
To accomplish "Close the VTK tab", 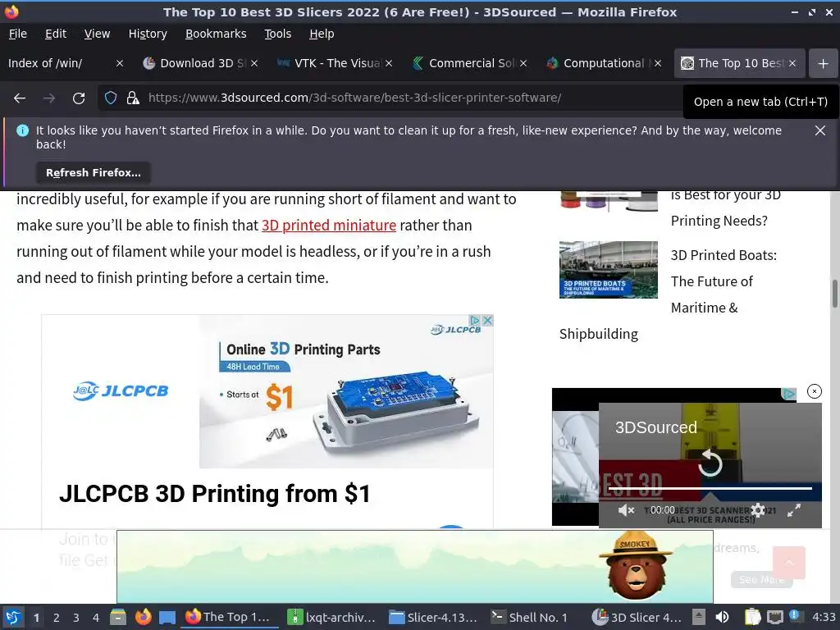I will coord(389,63).
